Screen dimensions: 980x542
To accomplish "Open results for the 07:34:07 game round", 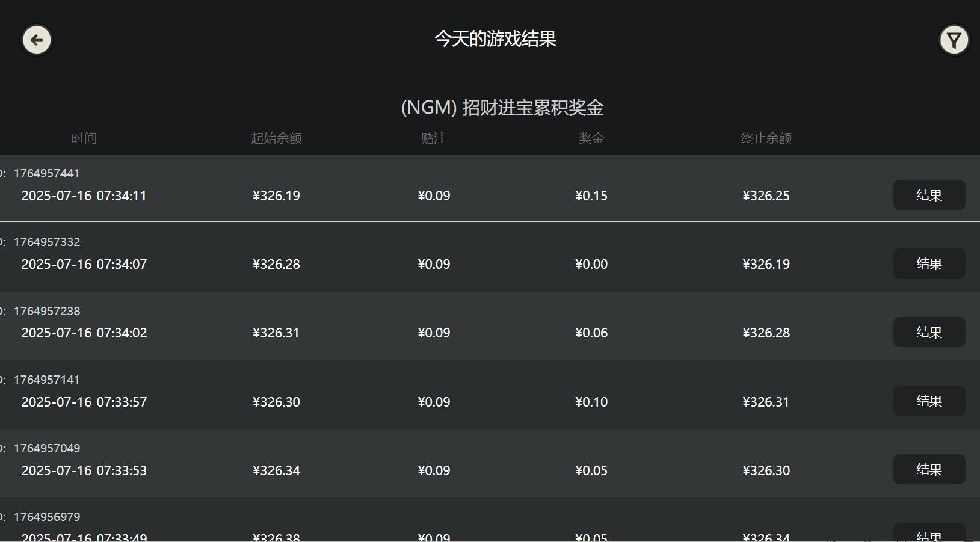I will pyautogui.click(x=929, y=263).
